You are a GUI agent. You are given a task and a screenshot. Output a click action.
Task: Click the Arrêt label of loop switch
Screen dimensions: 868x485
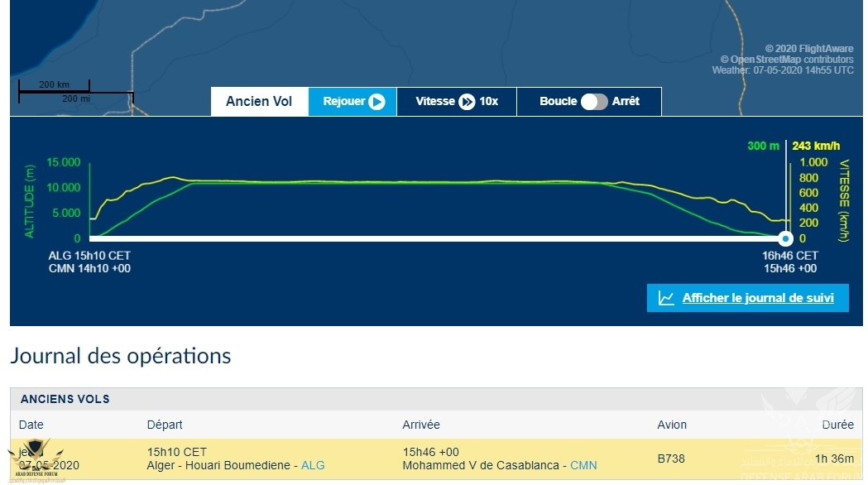pos(626,101)
